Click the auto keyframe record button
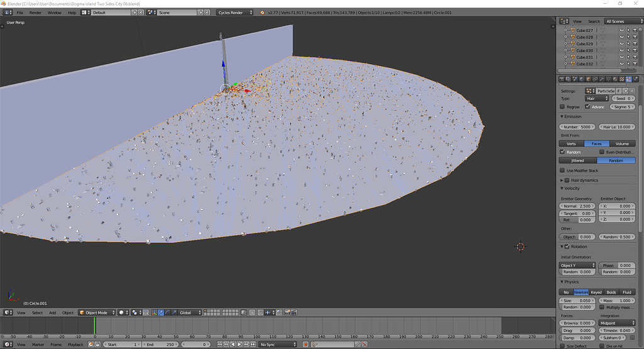The width and height of the screenshot is (644, 349). (305, 345)
